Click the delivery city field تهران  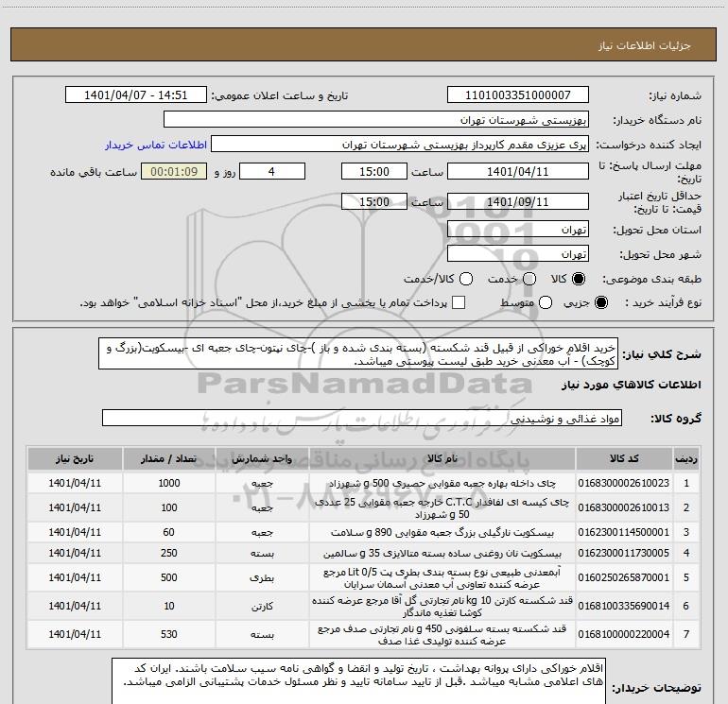(x=518, y=254)
